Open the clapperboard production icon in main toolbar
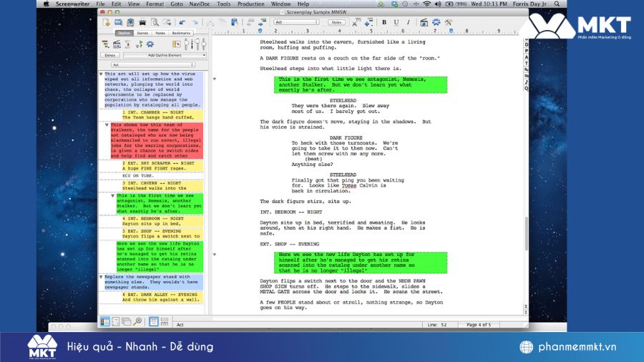Screen dimensions: 644x362 tap(424, 22)
